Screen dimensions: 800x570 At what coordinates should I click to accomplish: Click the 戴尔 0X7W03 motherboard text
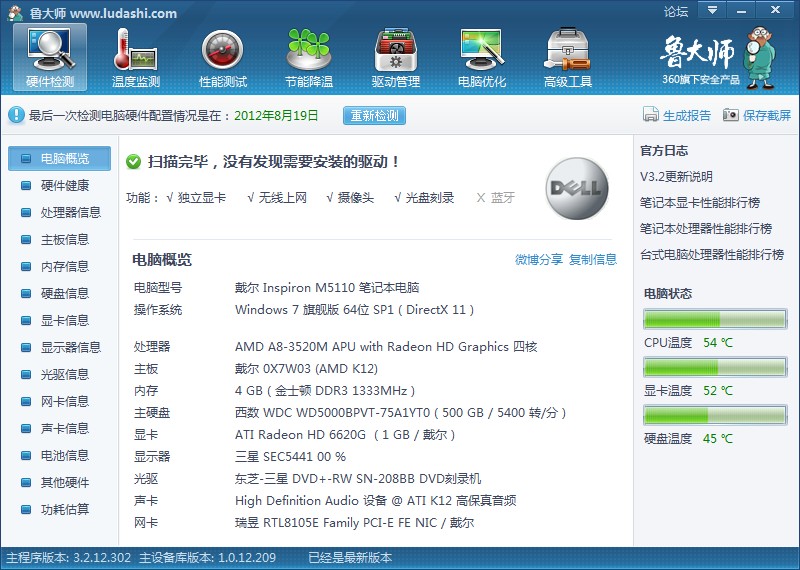(x=306, y=369)
